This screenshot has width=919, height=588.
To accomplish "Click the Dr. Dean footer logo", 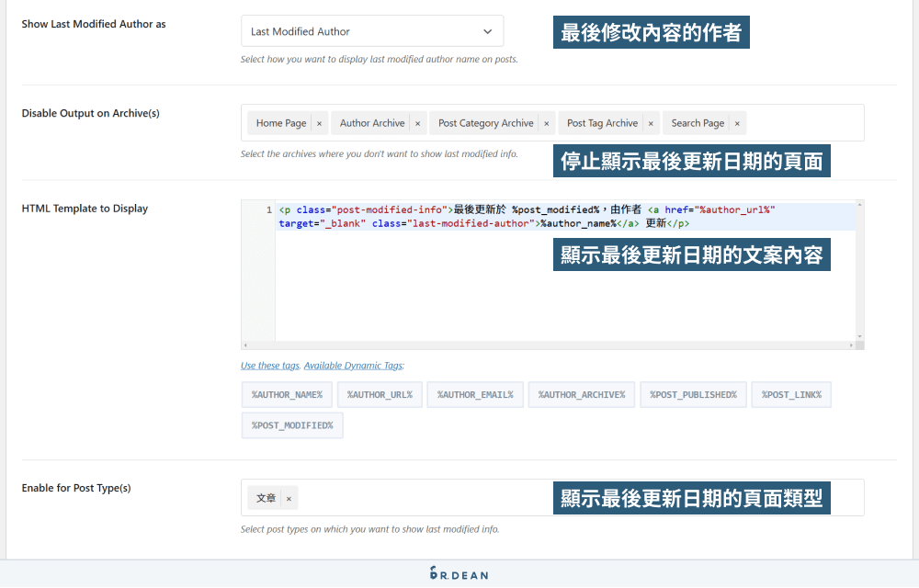I will [x=459, y=573].
